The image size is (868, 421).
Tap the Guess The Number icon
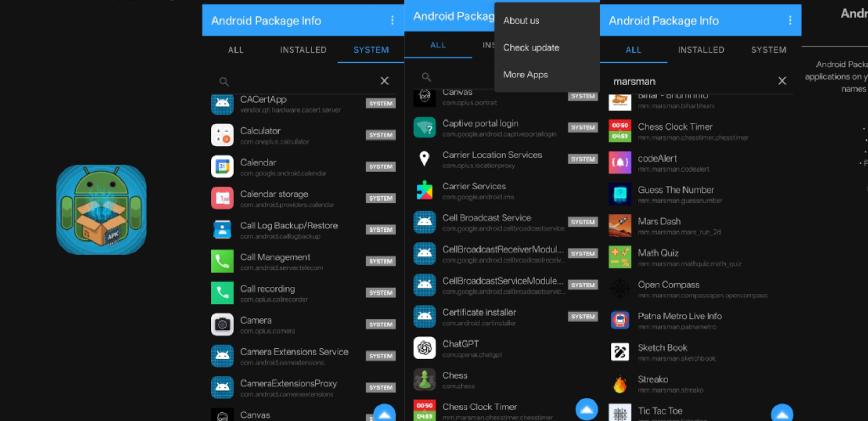[x=620, y=194]
